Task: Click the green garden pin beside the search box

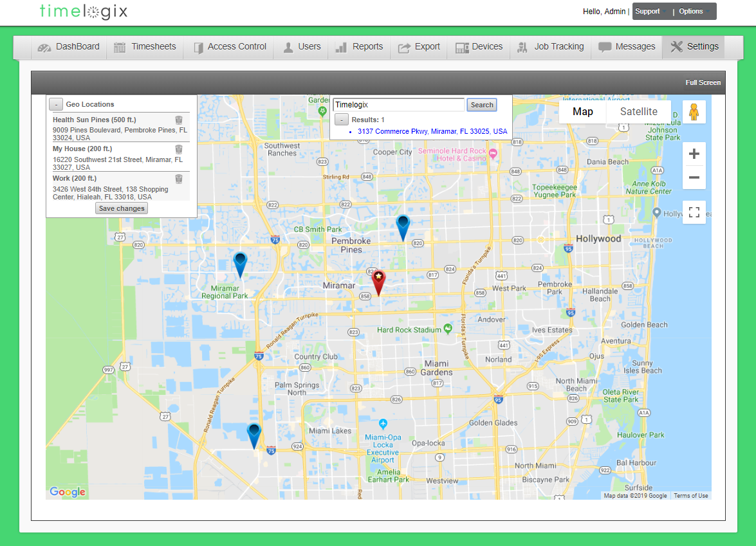Action: (322, 111)
